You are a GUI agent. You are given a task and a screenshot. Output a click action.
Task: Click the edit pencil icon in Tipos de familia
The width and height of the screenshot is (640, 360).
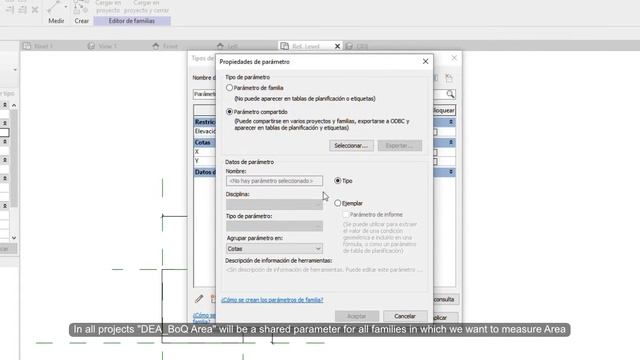(199, 299)
